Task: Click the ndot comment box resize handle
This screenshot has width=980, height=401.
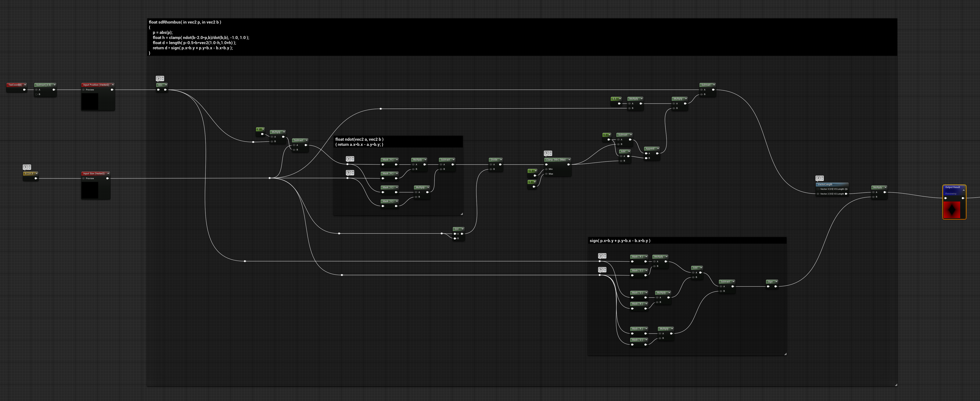Action: pyautogui.click(x=461, y=214)
